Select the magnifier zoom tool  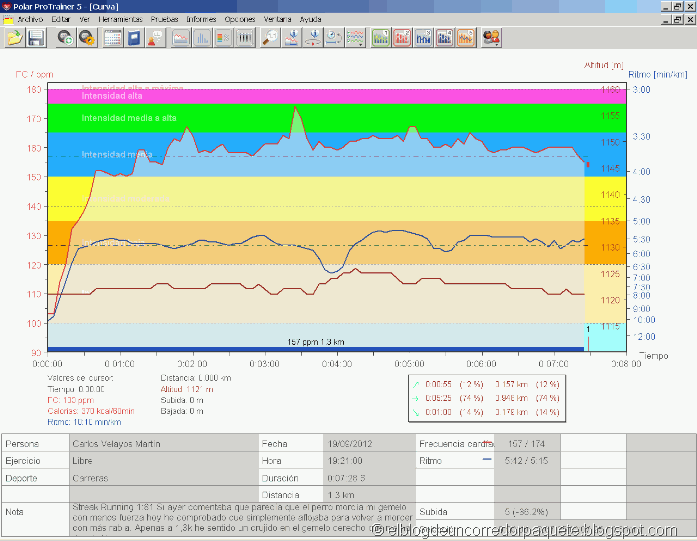pyautogui.click(x=270, y=38)
